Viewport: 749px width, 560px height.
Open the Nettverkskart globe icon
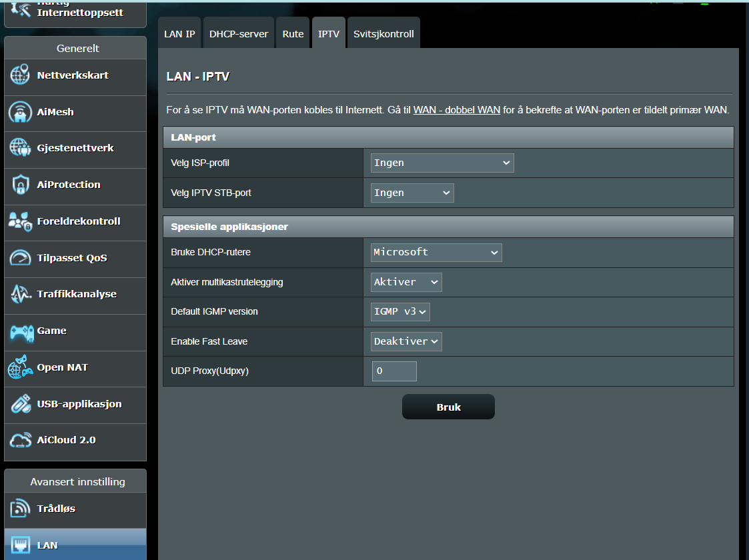click(x=20, y=75)
